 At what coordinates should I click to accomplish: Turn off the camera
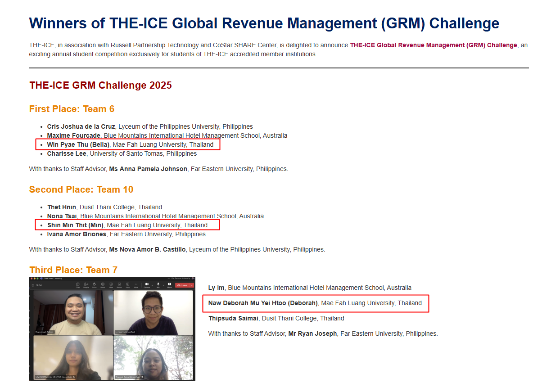click(147, 285)
